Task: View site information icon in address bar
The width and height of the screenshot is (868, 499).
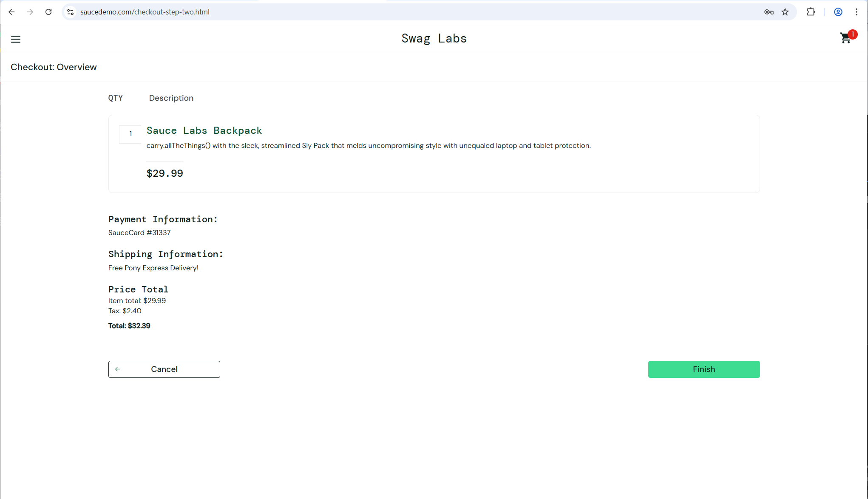Action: pyautogui.click(x=71, y=12)
